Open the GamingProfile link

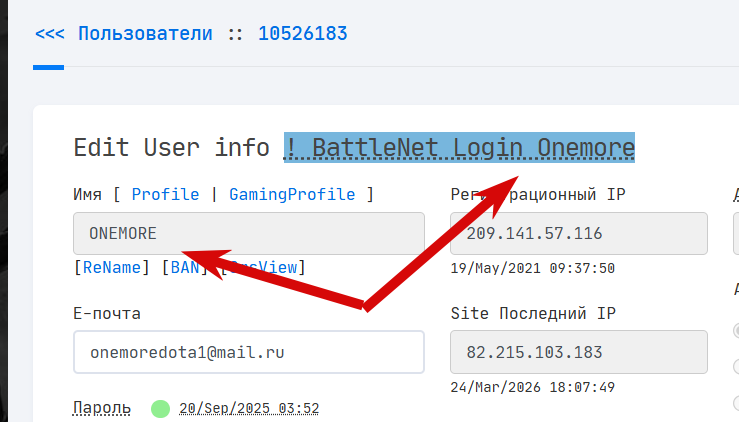[x=292, y=194]
